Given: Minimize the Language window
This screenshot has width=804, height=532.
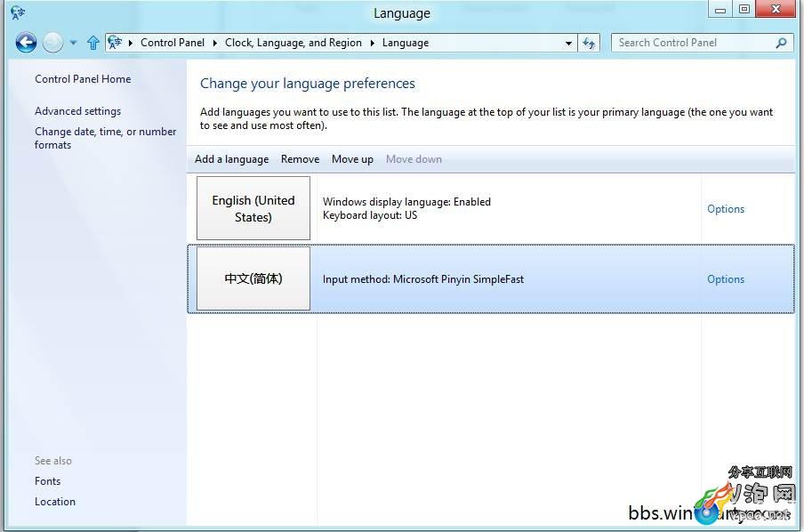Looking at the screenshot, I should pos(720,9).
